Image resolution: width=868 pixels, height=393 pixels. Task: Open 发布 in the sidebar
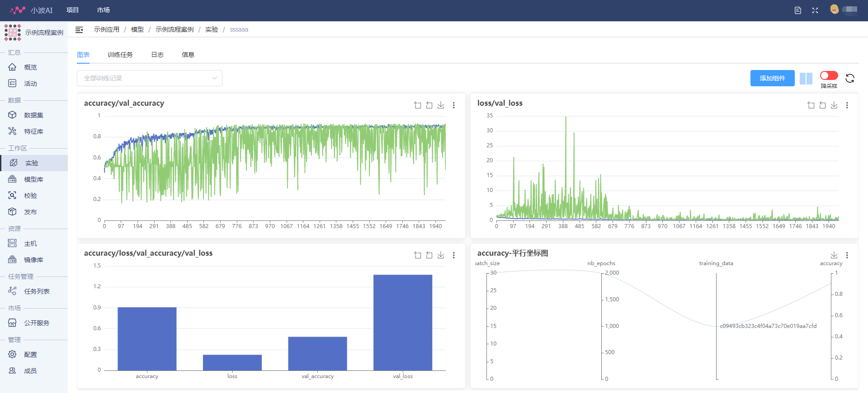point(34,212)
